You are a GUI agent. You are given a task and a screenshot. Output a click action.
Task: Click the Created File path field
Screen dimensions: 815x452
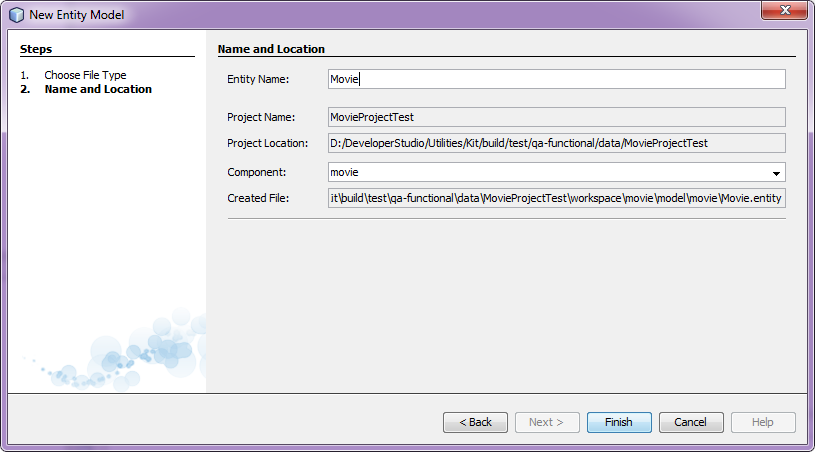pos(557,198)
